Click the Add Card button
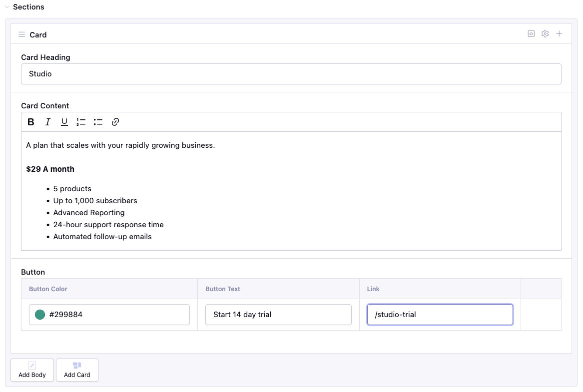This screenshot has height=392, width=583. (77, 370)
